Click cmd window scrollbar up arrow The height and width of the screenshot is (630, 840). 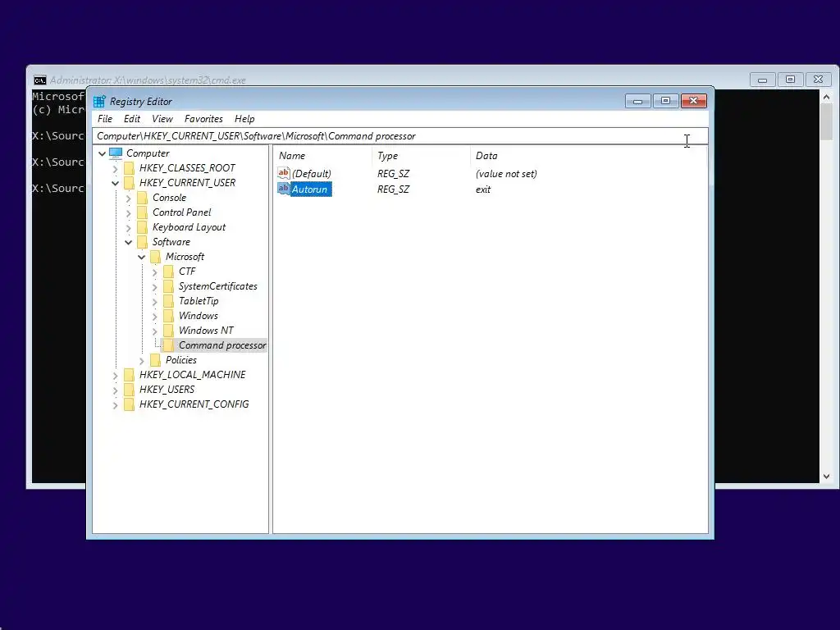pos(827,97)
